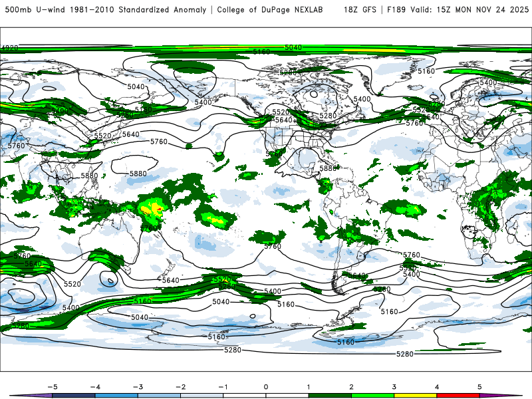Click the '4920' contour label

(9, 48)
